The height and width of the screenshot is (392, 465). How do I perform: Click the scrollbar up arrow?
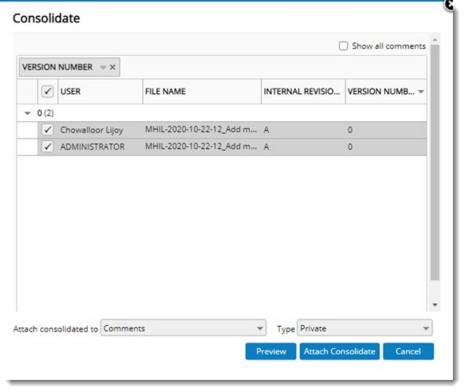tap(435, 40)
